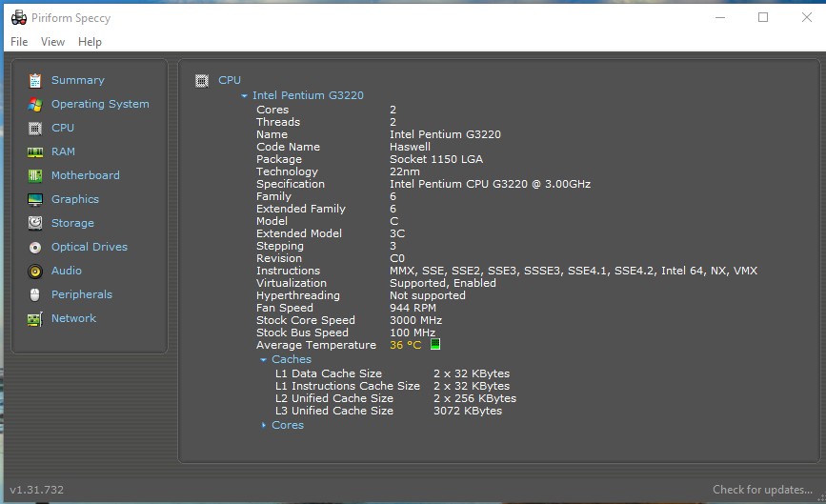
Task: Click the Package value Socket 1150 LGA
Action: (436, 159)
